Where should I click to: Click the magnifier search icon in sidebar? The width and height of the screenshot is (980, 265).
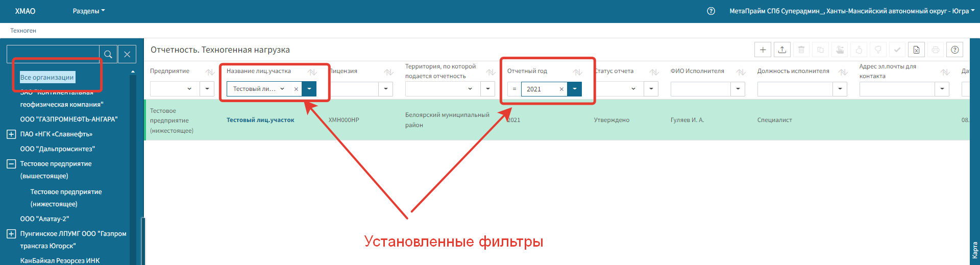(x=108, y=54)
